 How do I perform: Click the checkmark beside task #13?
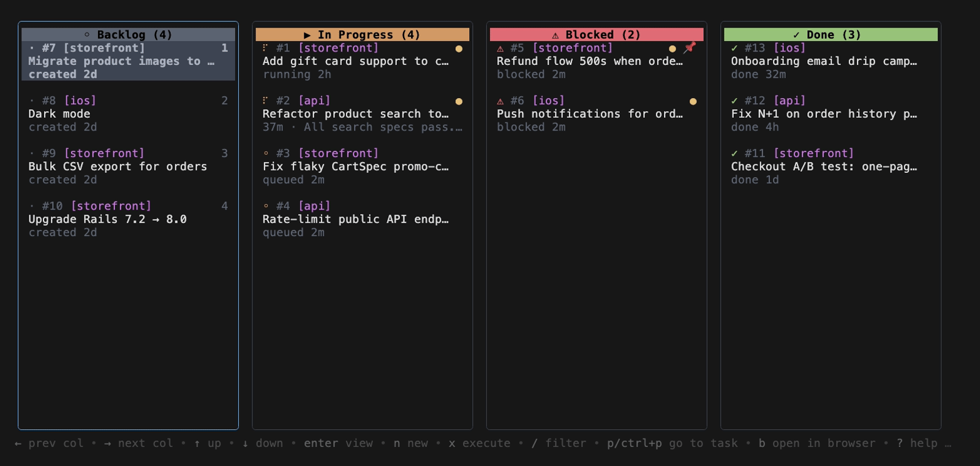734,48
